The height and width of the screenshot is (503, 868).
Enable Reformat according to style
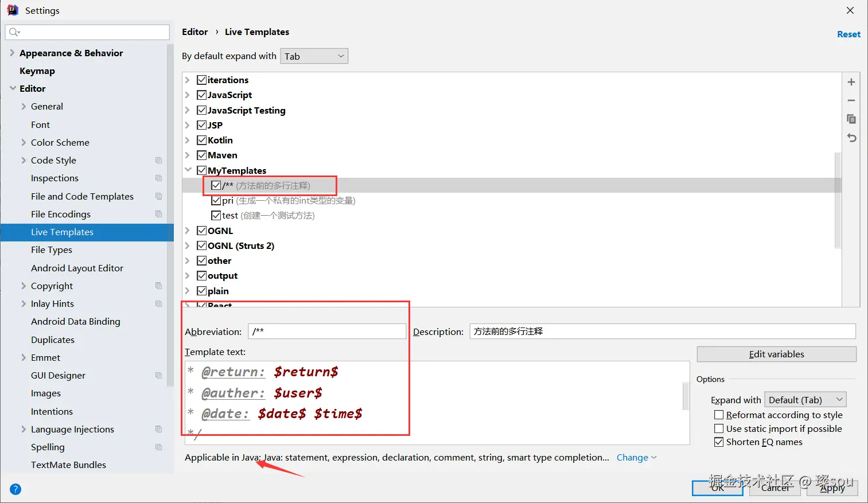(x=718, y=415)
